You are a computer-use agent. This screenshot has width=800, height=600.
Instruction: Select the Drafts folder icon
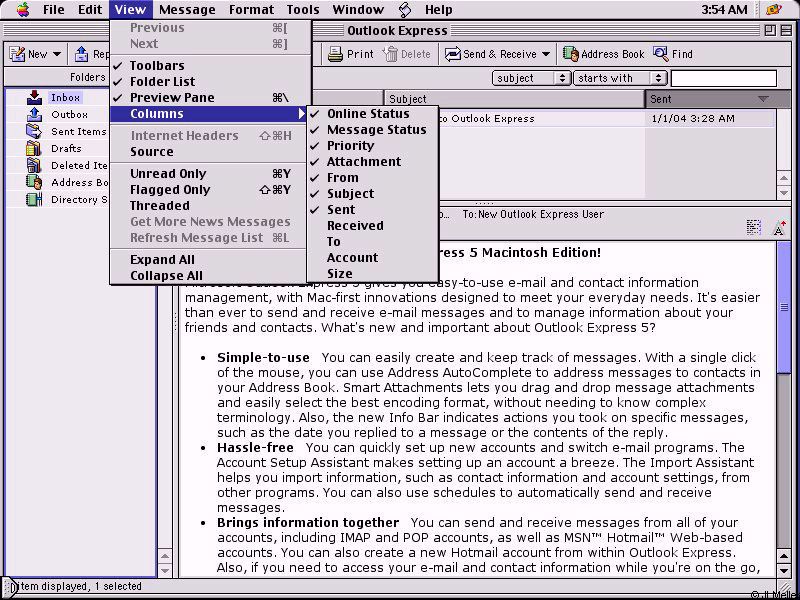[34, 148]
